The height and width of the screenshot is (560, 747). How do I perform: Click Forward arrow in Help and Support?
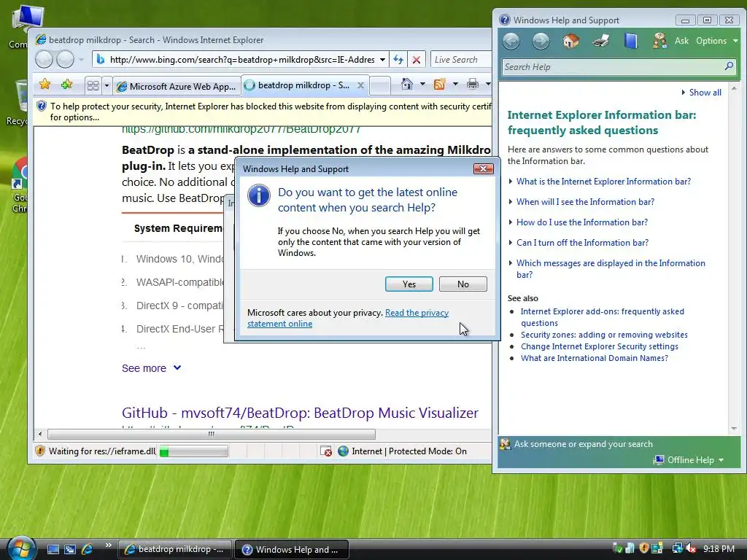[541, 41]
